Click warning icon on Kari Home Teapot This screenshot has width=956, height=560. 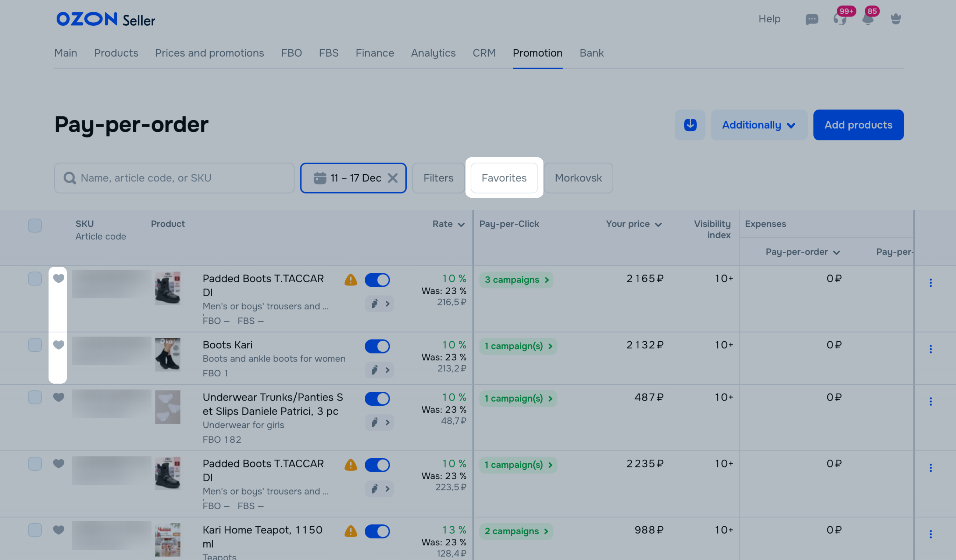(350, 531)
